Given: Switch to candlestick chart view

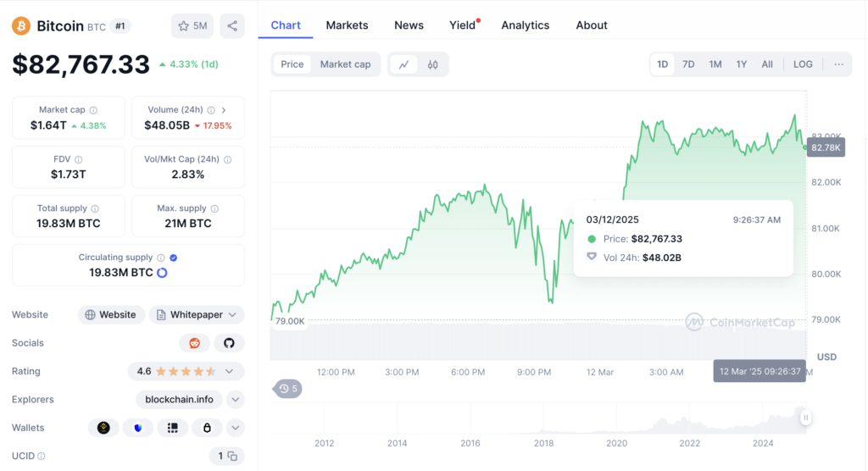Looking at the screenshot, I should point(433,64).
